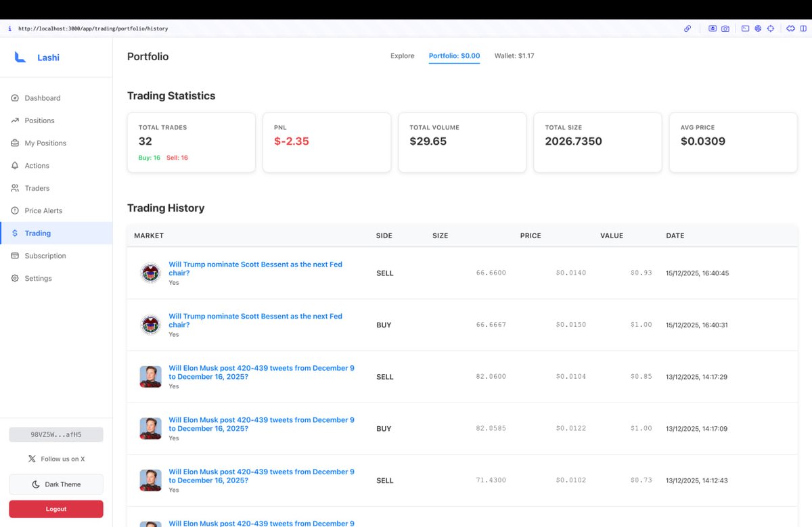Click the size value 66.6667
This screenshot has height=527, width=812.
click(x=491, y=325)
